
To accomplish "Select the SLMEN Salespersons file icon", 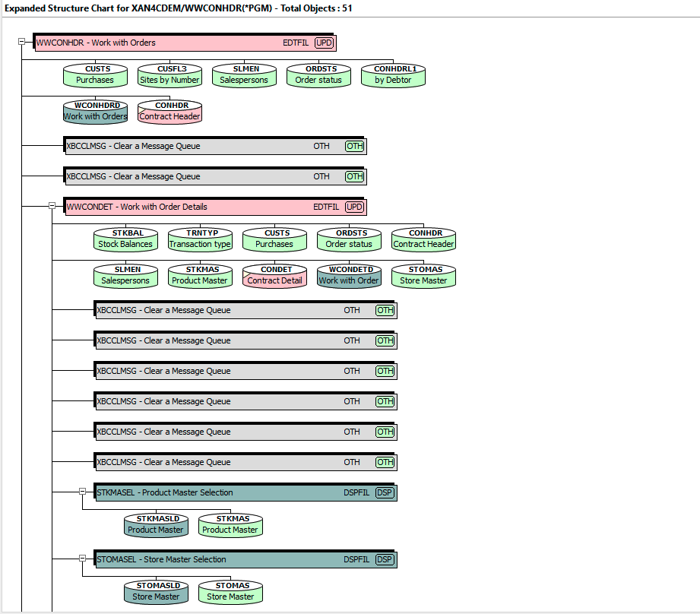I will 243,75.
